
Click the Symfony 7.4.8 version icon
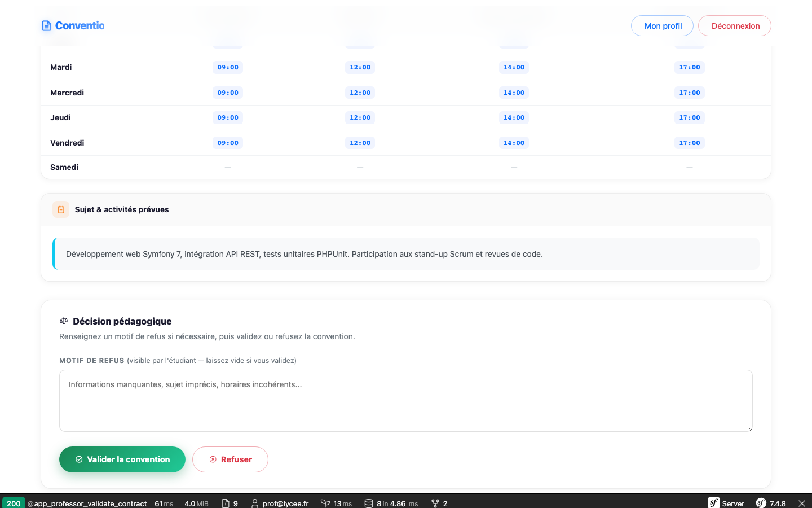761,503
